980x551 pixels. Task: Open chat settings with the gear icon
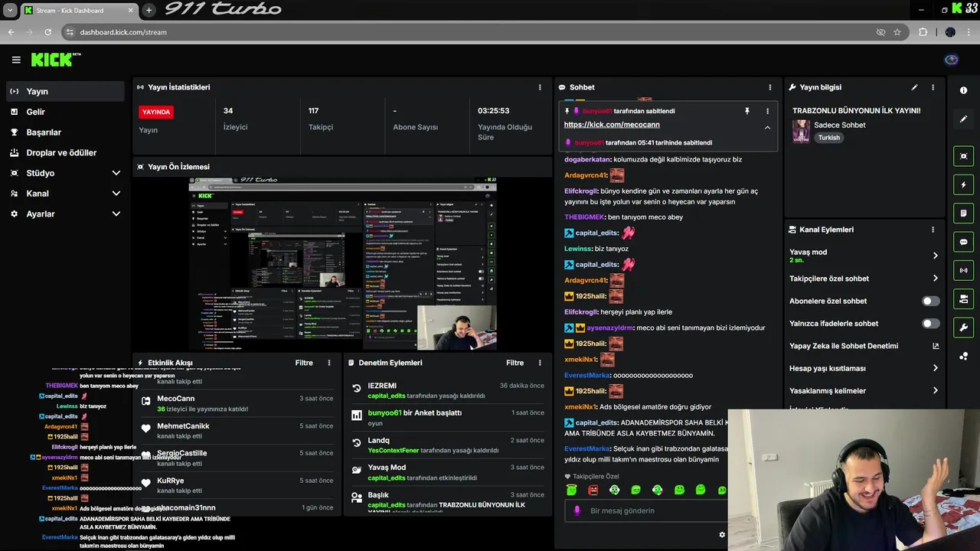[721, 534]
